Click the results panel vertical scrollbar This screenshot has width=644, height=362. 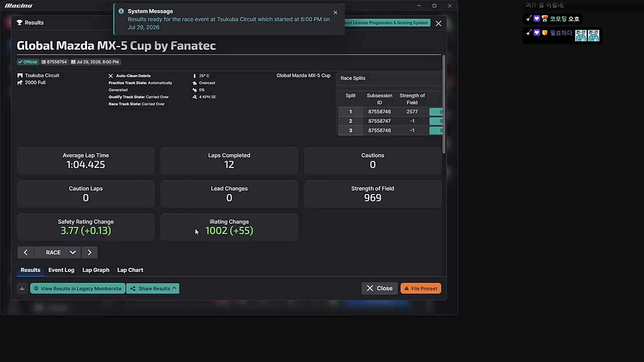[x=444, y=105]
